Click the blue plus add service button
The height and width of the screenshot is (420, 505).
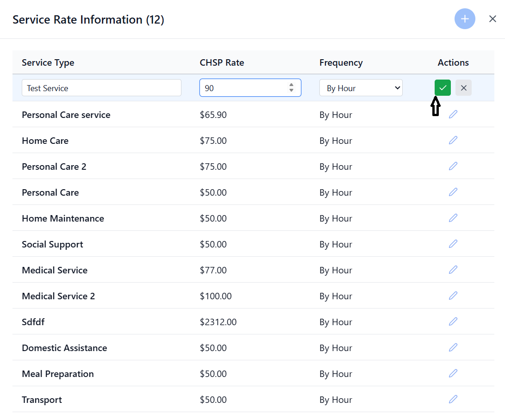click(465, 19)
